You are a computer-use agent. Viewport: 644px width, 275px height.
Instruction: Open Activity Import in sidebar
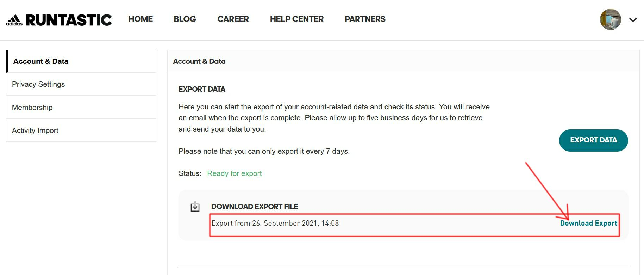81,130
